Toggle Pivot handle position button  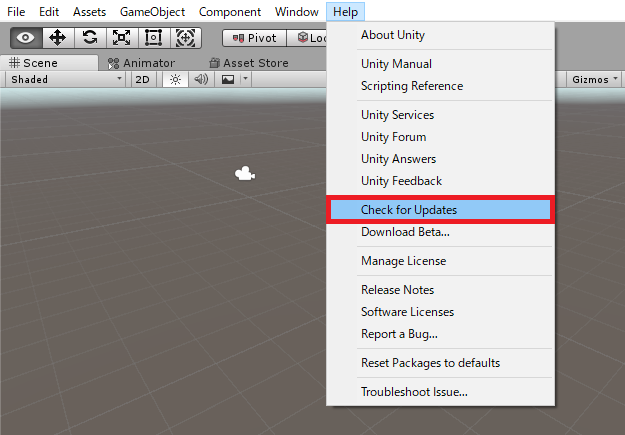click(x=254, y=38)
